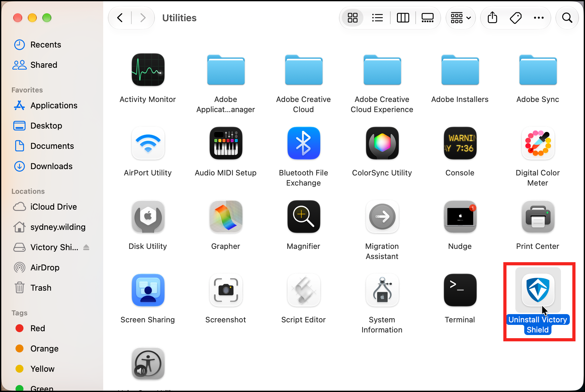Select the Terminal app icon
The image size is (585, 392).
460,290
